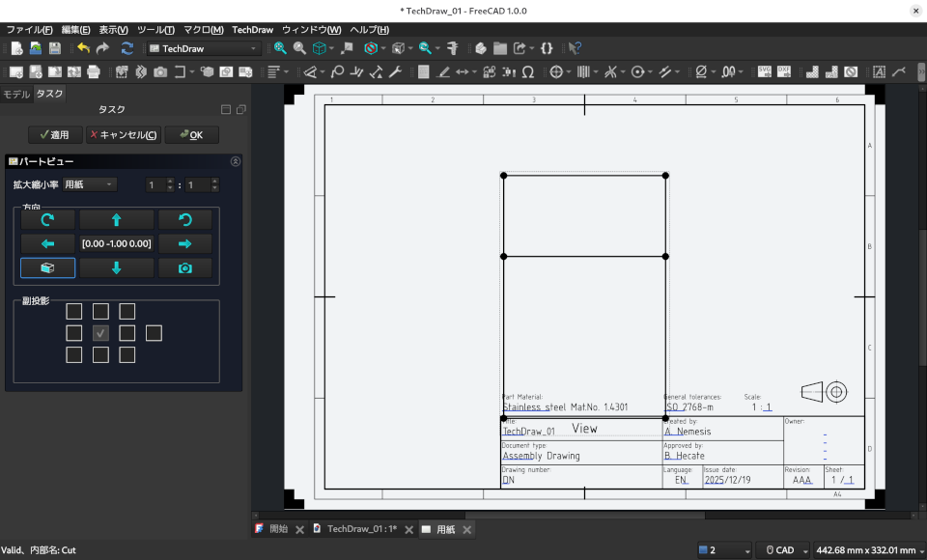Enable the top-left secondary projection checkbox

74,311
